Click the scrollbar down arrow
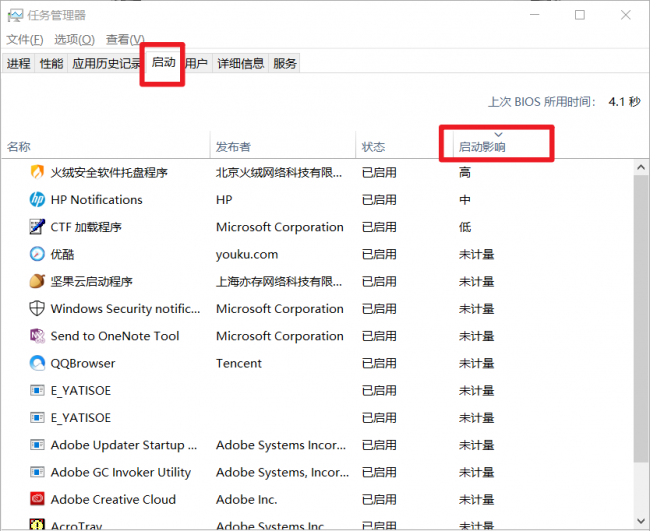 click(x=641, y=521)
